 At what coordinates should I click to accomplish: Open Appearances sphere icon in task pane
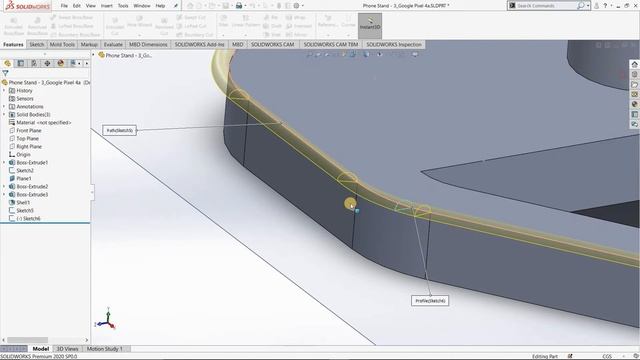pyautogui.click(x=634, y=104)
